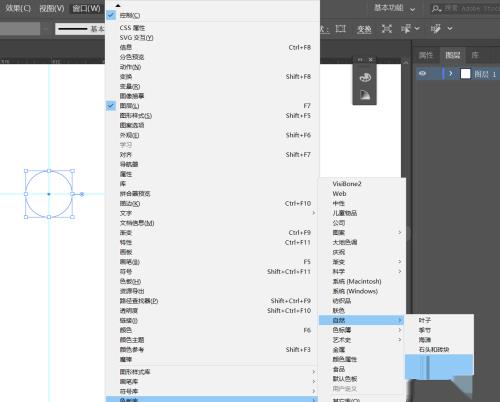Click the isolate selected object icon
This screenshot has height=402, width=500.
(x=386, y=29)
